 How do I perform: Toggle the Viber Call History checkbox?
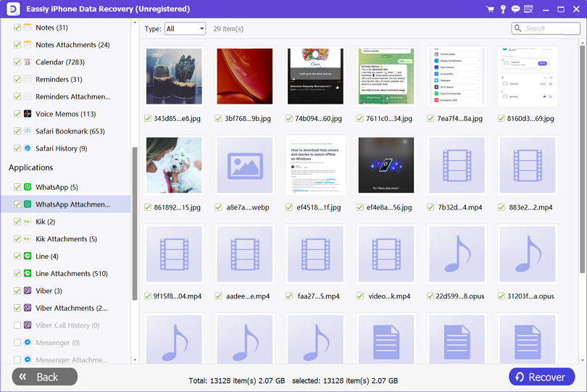click(x=17, y=325)
